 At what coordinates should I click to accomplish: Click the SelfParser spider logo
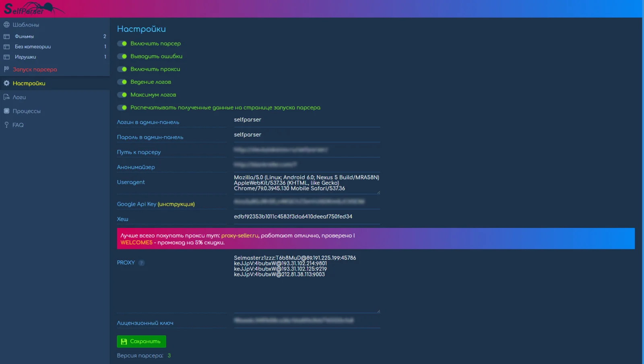point(32,8)
